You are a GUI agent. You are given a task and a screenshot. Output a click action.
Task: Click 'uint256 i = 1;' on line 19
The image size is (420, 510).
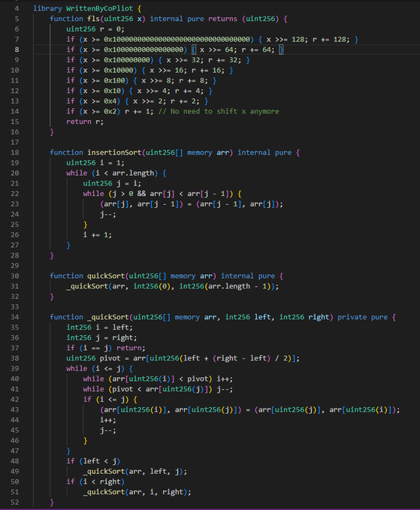(x=95, y=163)
